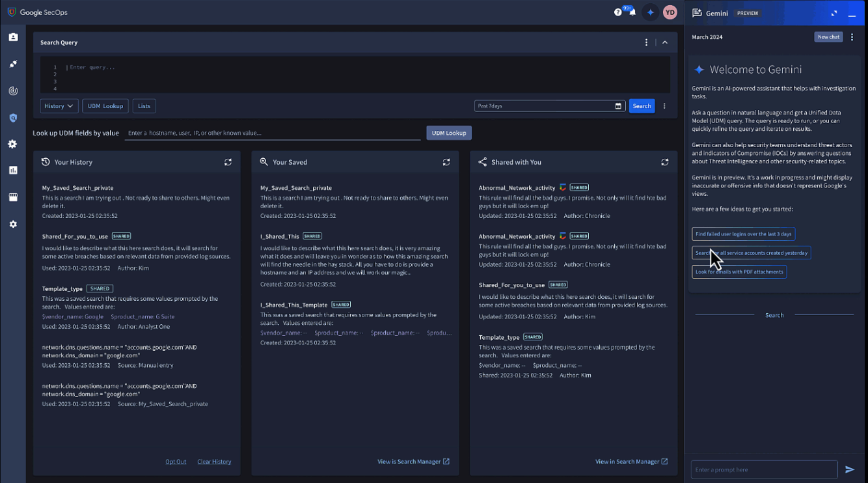
Task: Open the Gemini chat three-dot menu
Action: [x=852, y=36]
